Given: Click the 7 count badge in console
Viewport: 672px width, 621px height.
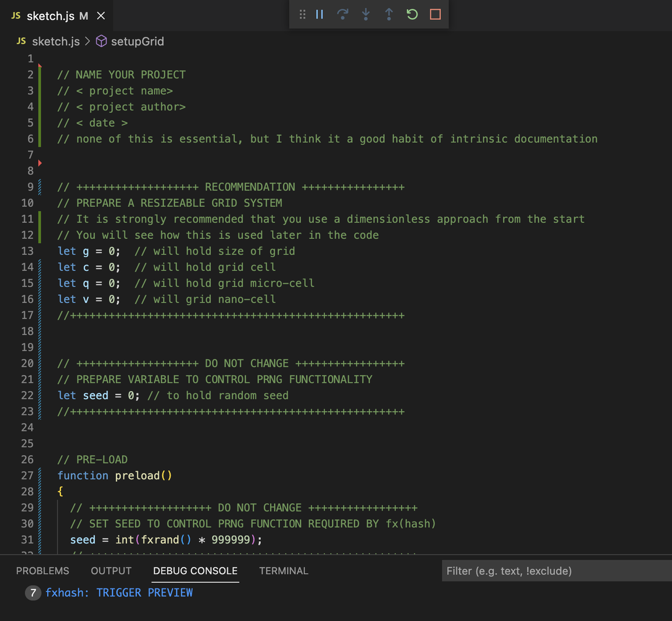Looking at the screenshot, I should click(33, 592).
